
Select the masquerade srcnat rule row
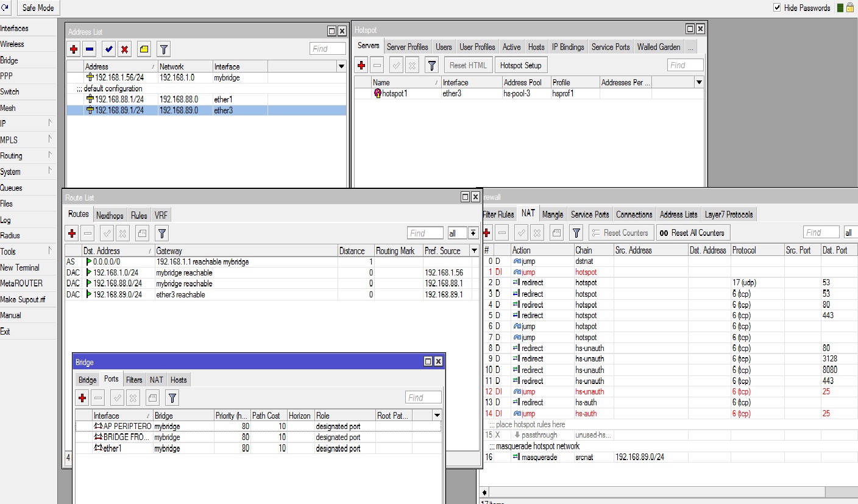[670, 457]
